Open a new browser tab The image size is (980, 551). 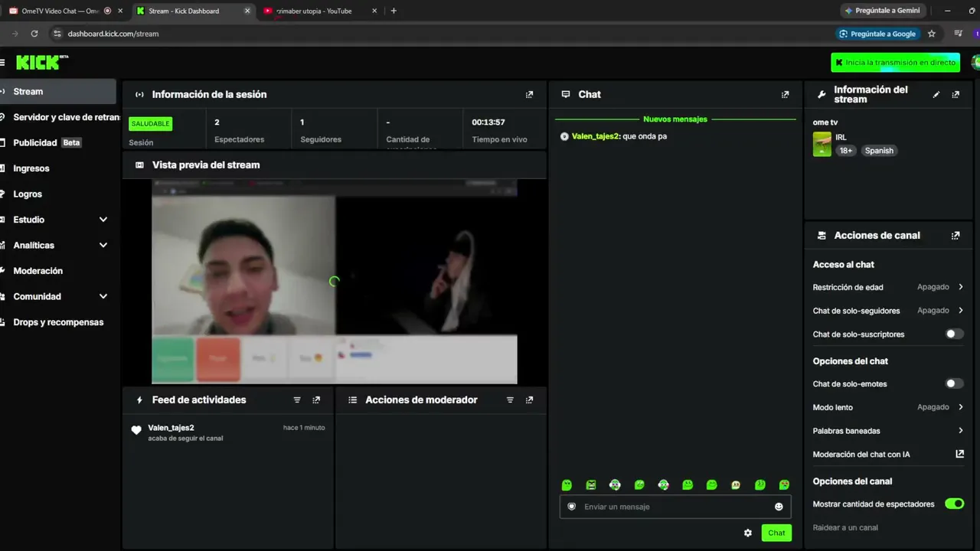tap(394, 11)
